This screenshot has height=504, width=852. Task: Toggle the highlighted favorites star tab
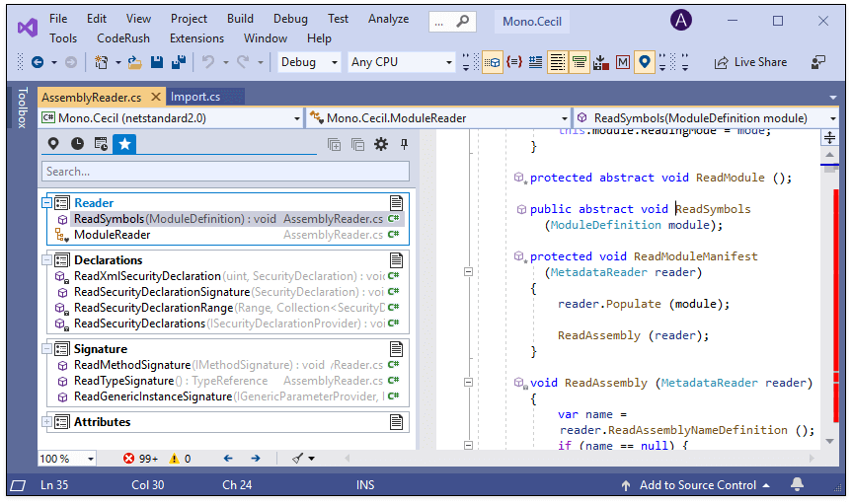pyautogui.click(x=124, y=144)
